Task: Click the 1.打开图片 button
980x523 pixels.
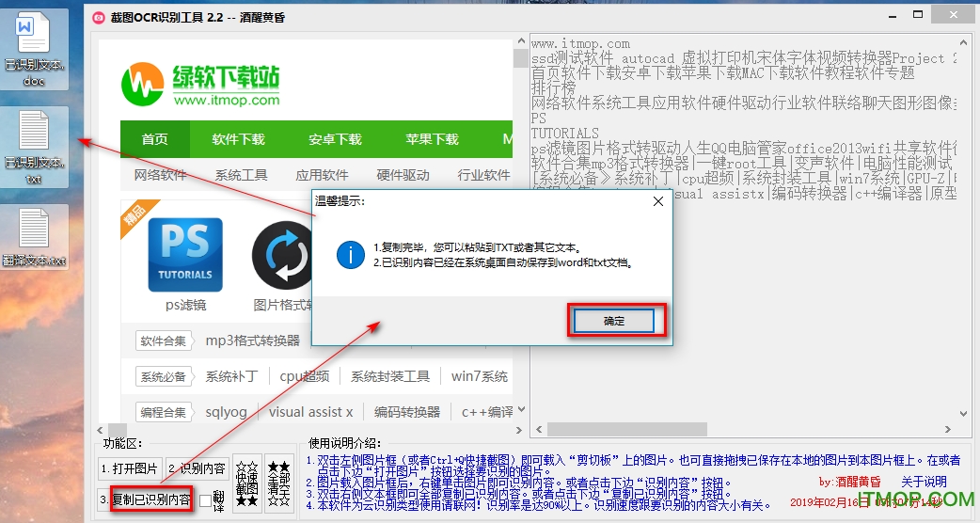Action: click(x=130, y=468)
